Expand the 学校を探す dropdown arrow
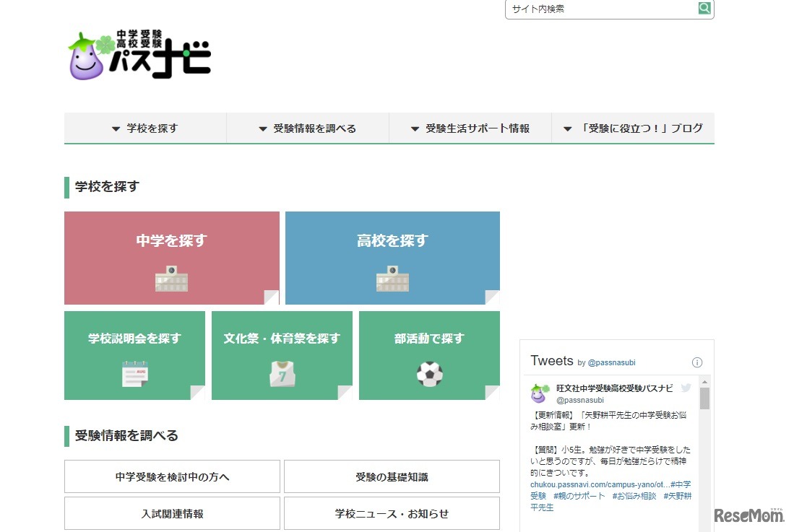The width and height of the screenshot is (794, 532). pos(116,129)
